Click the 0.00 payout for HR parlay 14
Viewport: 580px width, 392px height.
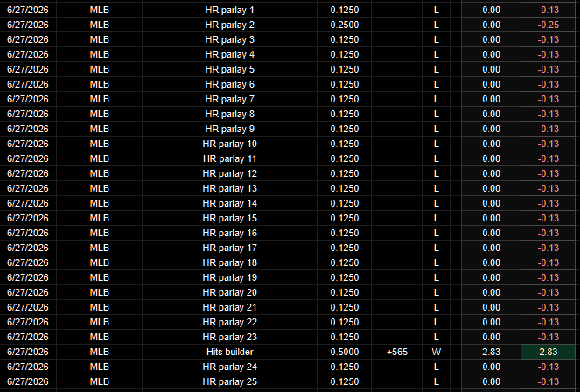(491, 203)
